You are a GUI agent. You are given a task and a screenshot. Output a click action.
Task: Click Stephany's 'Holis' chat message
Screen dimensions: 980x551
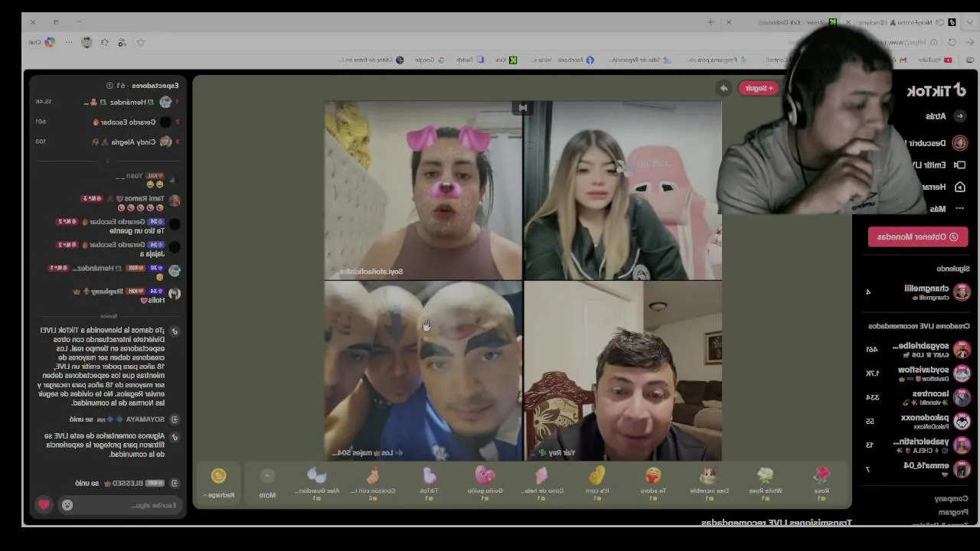tap(127, 295)
